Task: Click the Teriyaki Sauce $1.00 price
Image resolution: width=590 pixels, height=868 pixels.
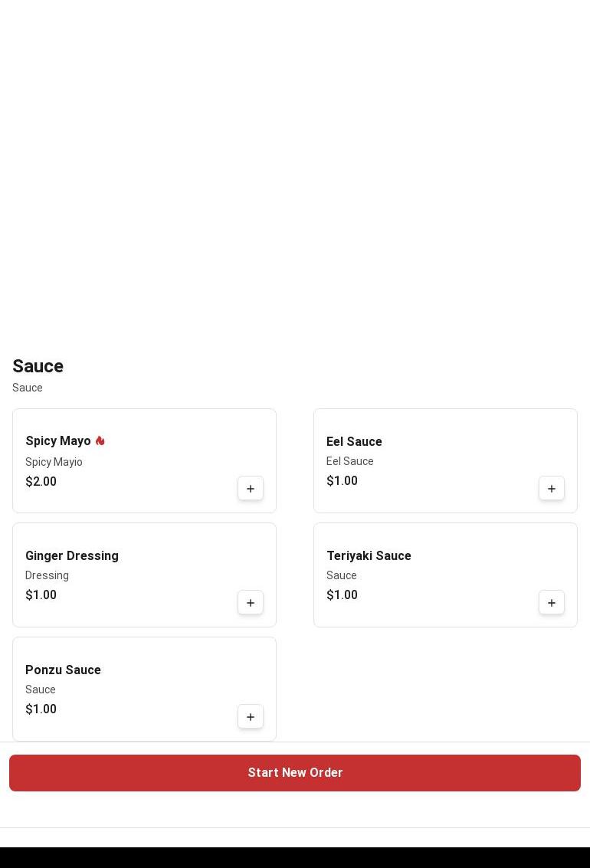Action: point(342,595)
